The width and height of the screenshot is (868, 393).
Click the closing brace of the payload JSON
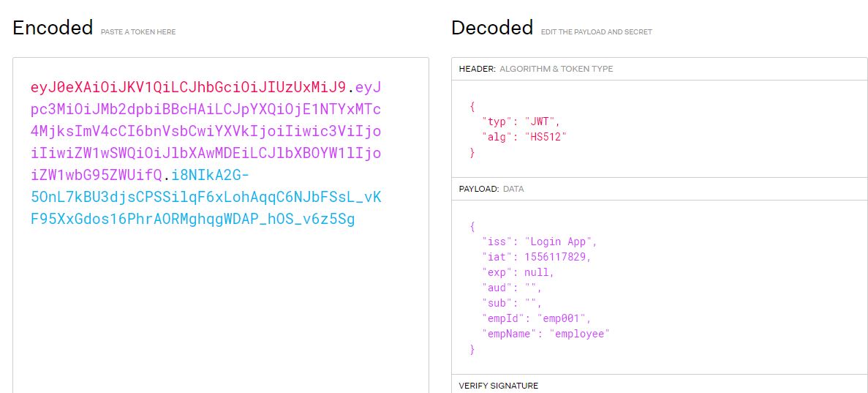tap(472, 350)
